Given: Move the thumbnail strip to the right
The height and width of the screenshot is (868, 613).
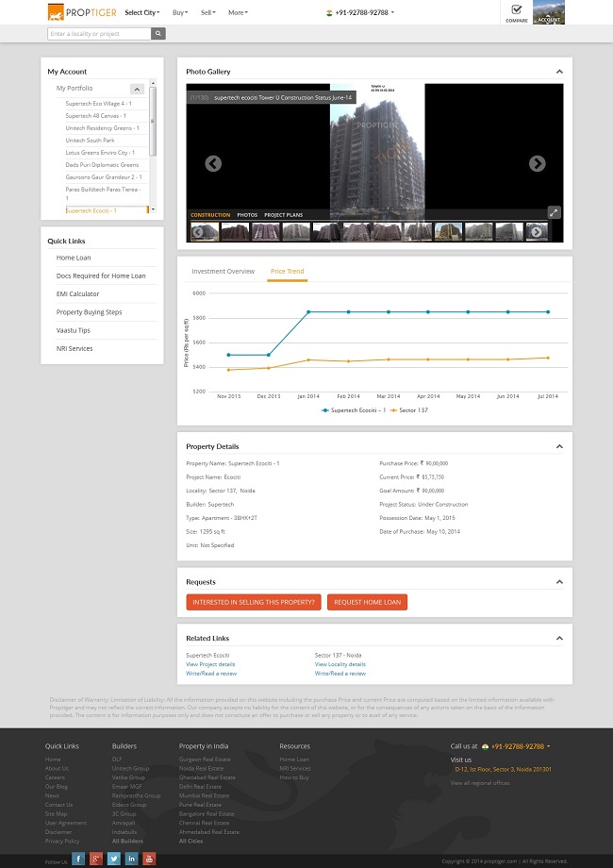Looking at the screenshot, I should [x=536, y=232].
